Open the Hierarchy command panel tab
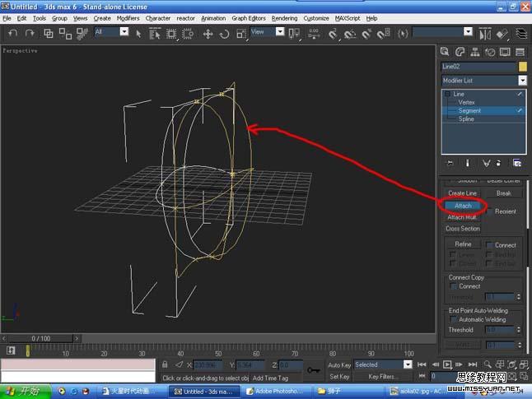This screenshot has height=399, width=532. pos(475,52)
